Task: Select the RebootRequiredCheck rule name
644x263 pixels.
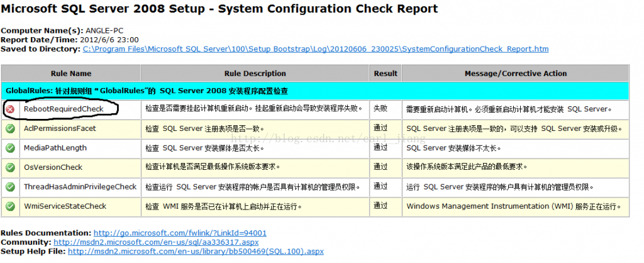Action: (x=64, y=109)
